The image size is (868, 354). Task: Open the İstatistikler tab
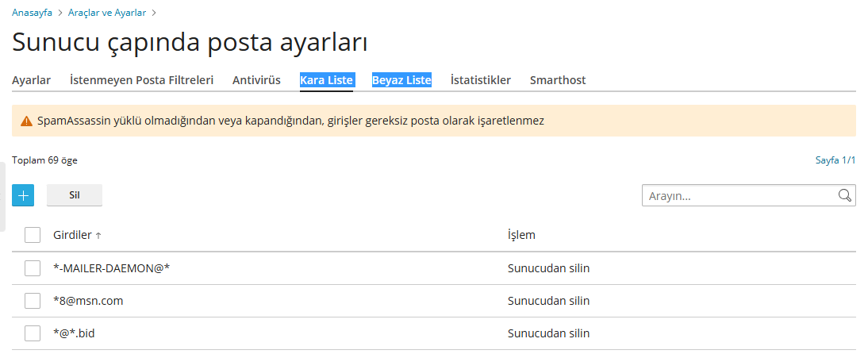(481, 80)
